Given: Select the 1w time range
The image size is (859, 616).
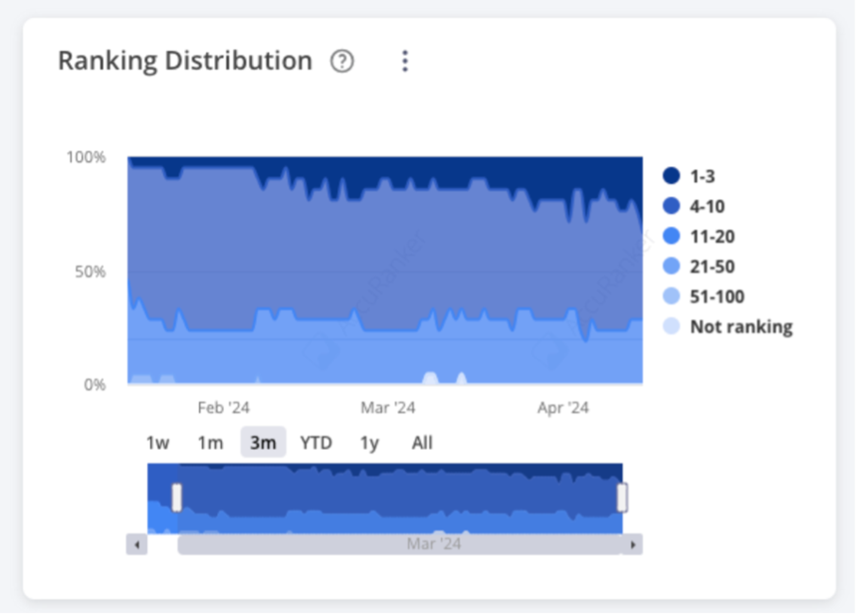Looking at the screenshot, I should pyautogui.click(x=158, y=442).
